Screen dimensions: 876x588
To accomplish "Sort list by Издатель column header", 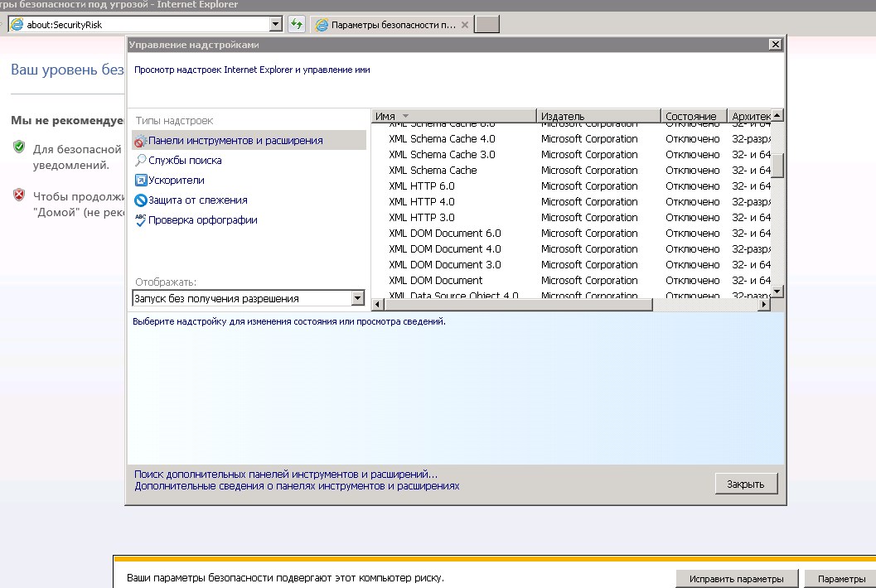I will tap(598, 116).
